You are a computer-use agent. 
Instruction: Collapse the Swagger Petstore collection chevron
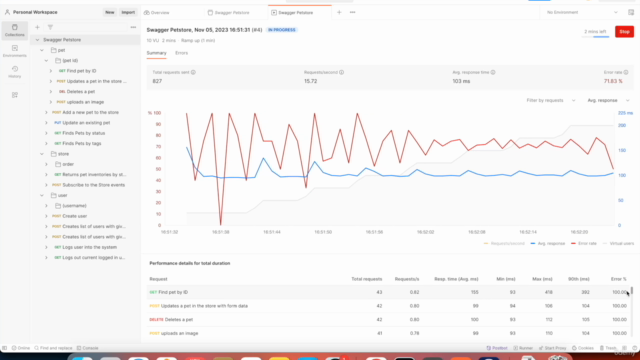point(38,40)
